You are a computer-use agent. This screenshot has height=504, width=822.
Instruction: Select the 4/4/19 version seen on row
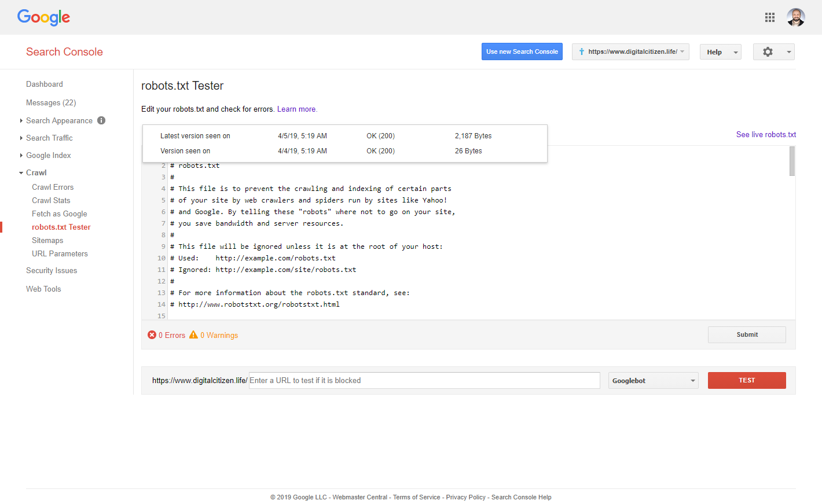tap(345, 151)
